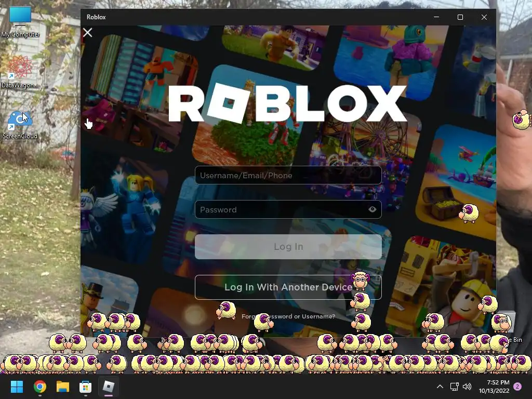Close the Roblox login overlay with the X
This screenshot has height=399, width=532.
coord(87,33)
